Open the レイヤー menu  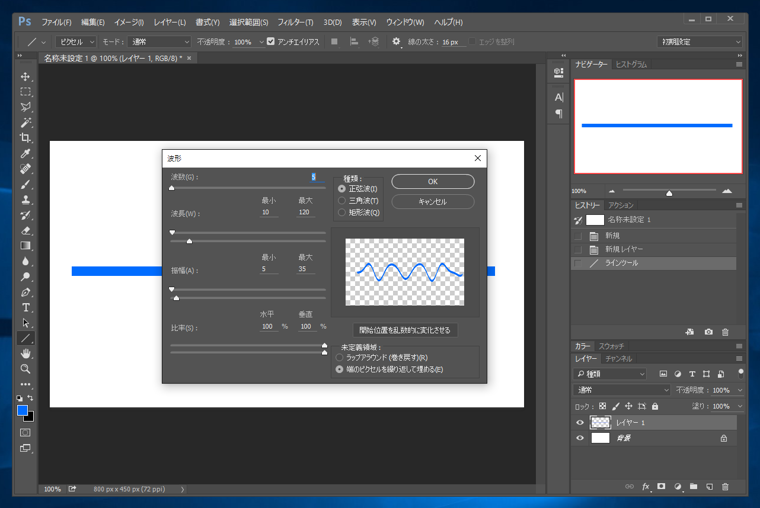pos(170,22)
